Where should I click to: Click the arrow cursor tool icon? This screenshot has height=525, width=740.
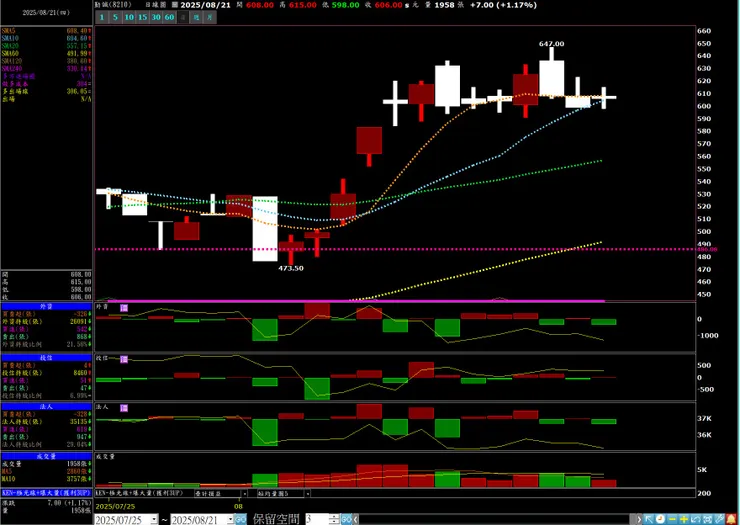[x=649, y=519]
